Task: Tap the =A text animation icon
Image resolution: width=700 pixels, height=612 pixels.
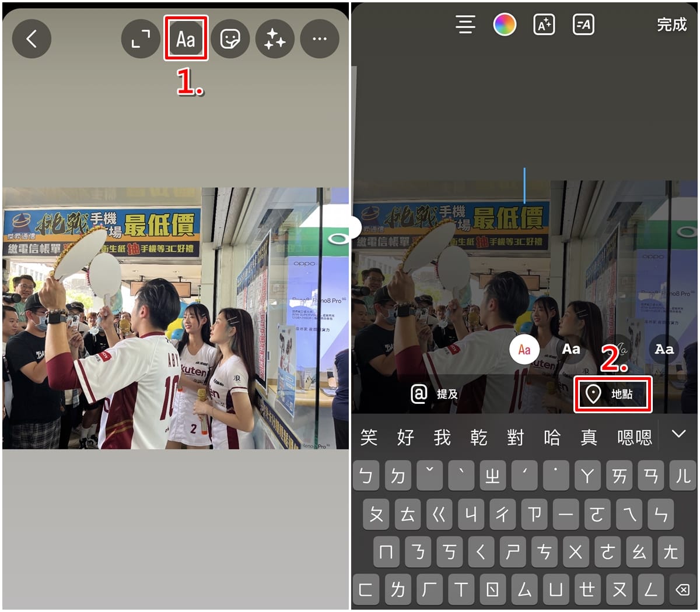Action: 583,24
